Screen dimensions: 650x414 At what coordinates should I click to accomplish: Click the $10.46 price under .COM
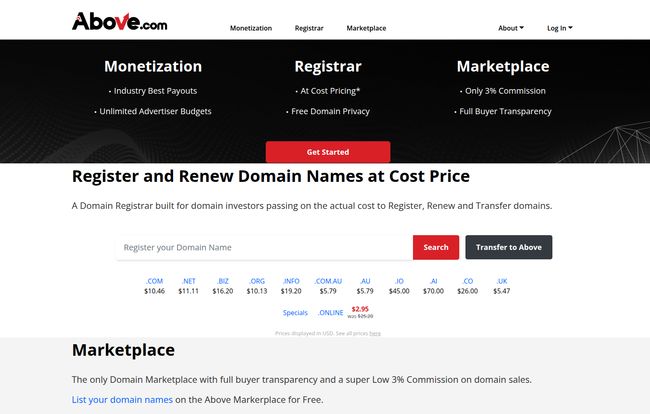(x=154, y=291)
